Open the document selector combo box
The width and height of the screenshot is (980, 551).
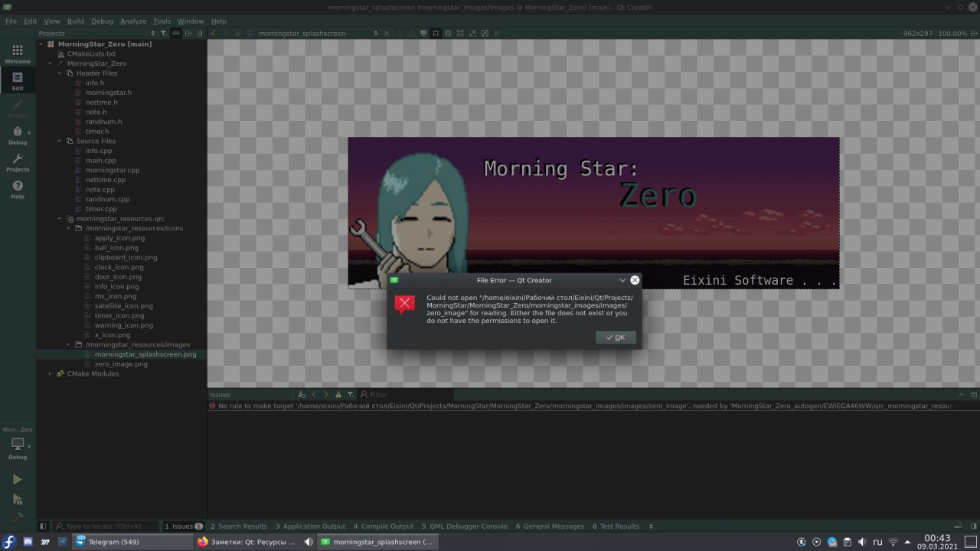click(x=318, y=33)
